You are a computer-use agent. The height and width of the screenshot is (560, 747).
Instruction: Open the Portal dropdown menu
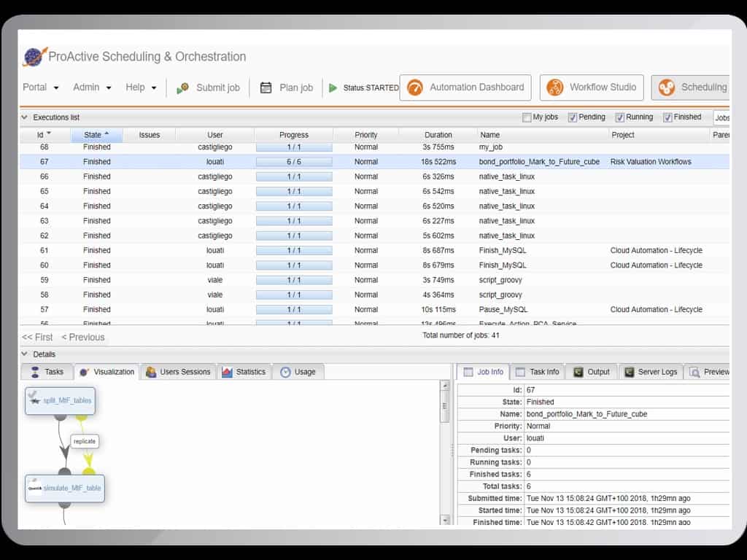[x=41, y=87]
